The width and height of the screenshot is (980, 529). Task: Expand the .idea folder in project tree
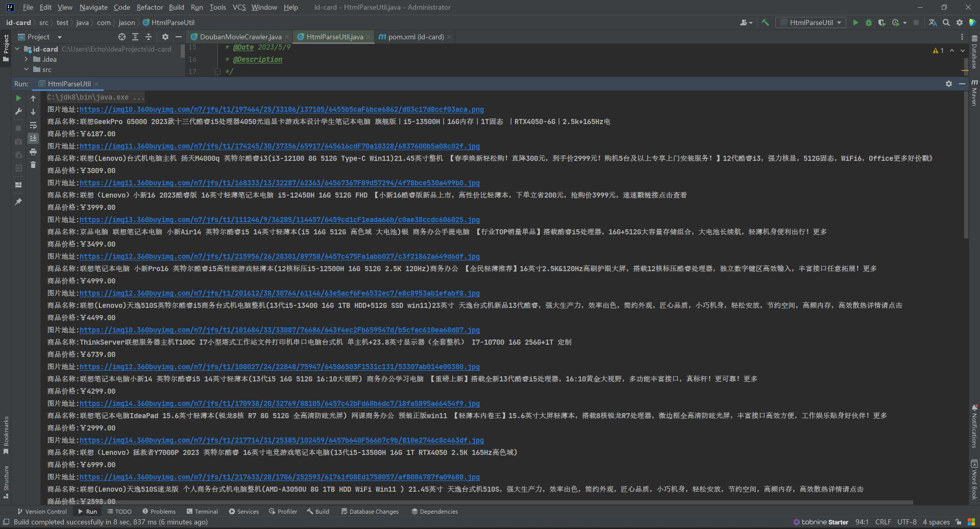pyautogui.click(x=26, y=59)
